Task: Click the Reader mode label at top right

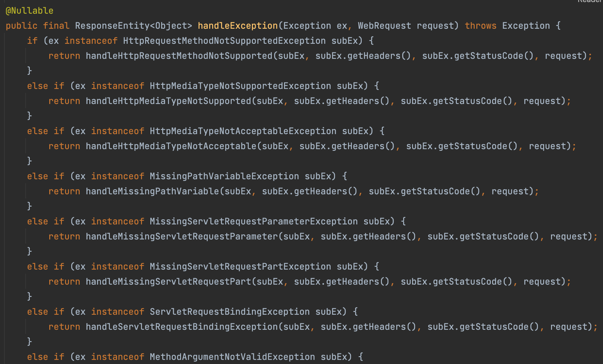Action: (589, 2)
